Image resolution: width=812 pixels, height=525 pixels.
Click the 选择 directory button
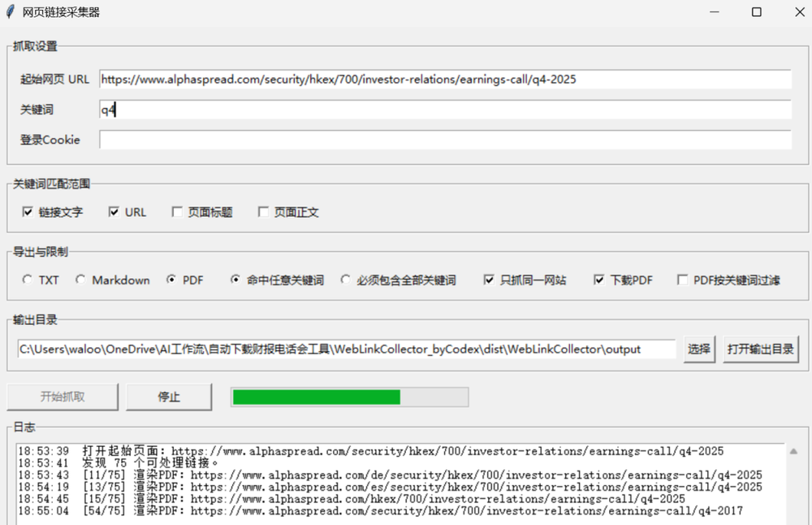coord(699,349)
